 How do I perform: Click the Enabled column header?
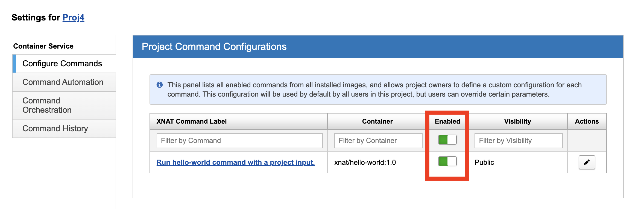[447, 121]
